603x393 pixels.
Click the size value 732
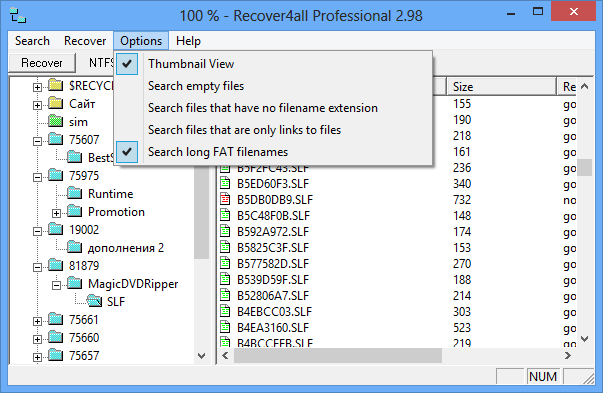[x=462, y=200]
